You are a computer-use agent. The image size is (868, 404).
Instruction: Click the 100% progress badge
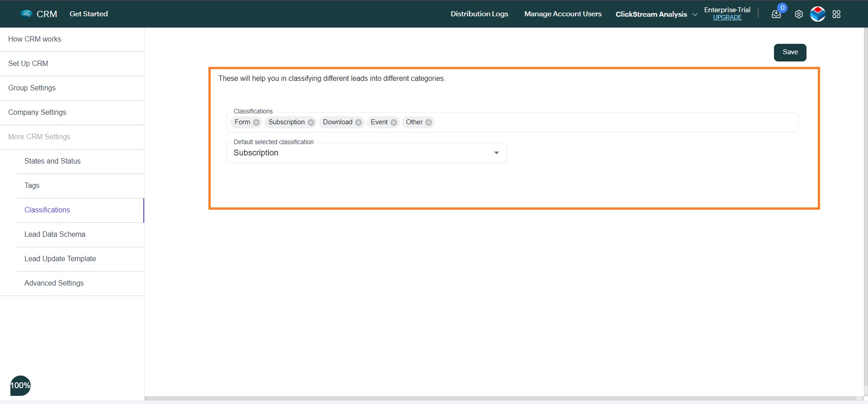(x=20, y=385)
